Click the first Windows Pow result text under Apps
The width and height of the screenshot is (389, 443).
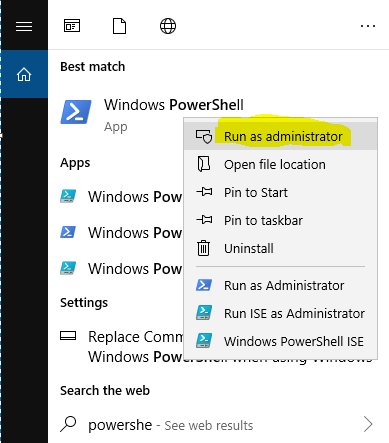(x=135, y=197)
